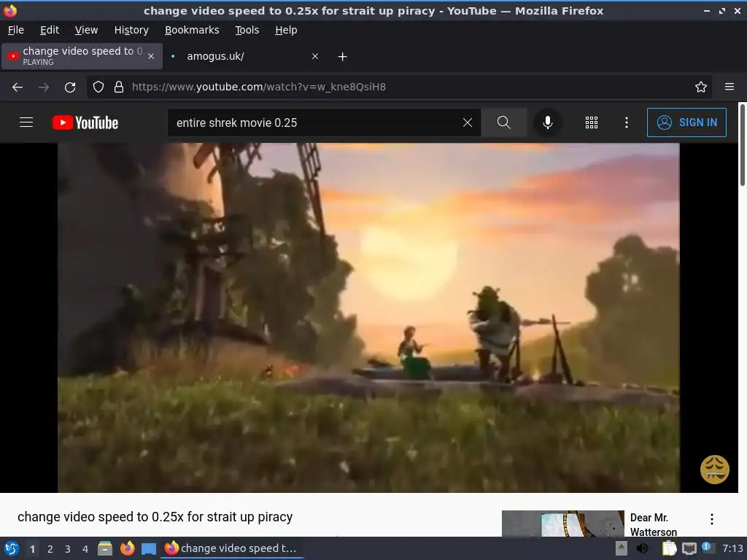
Task: Open the tracking protection shield panel
Action: [98, 87]
